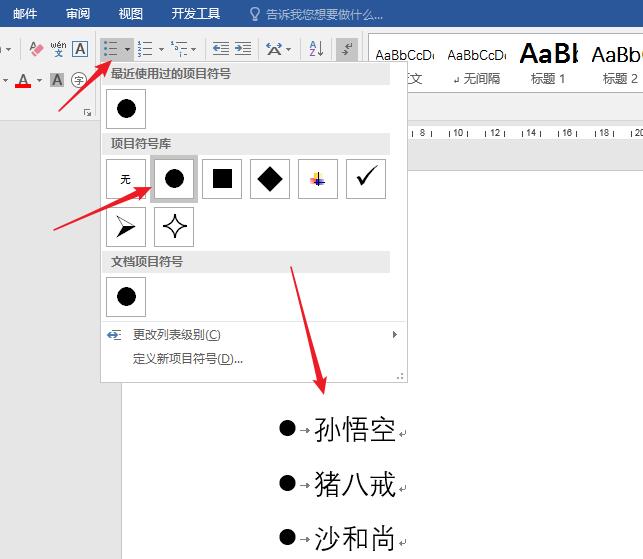The height and width of the screenshot is (559, 643).
Task: Open the bullet list dropdown arrow
Action: point(127,48)
